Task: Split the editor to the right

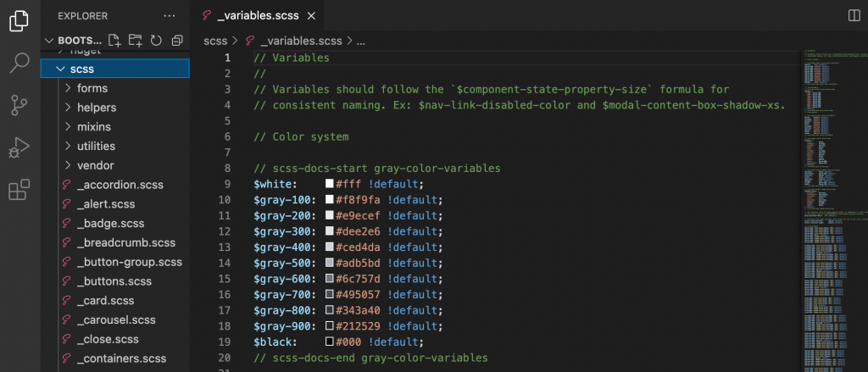Action: click(853, 15)
